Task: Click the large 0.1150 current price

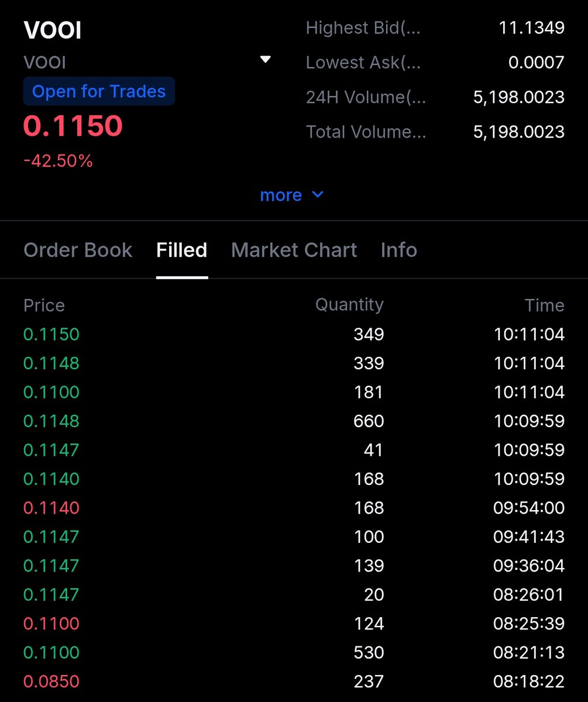Action: 73,126
